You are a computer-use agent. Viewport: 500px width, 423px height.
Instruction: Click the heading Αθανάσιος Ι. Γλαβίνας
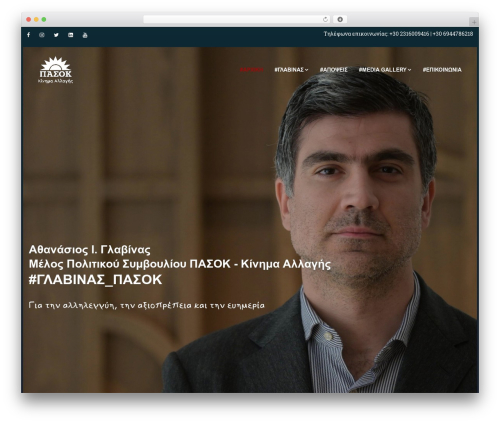click(90, 249)
